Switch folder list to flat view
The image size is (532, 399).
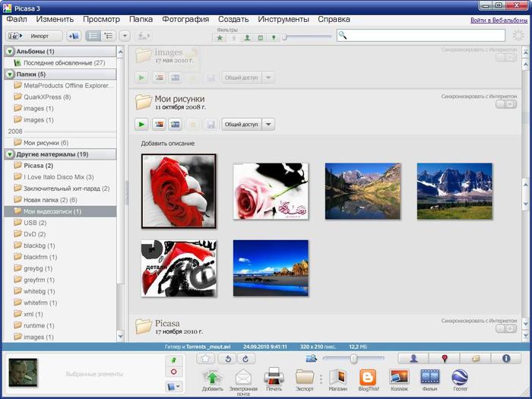point(93,36)
